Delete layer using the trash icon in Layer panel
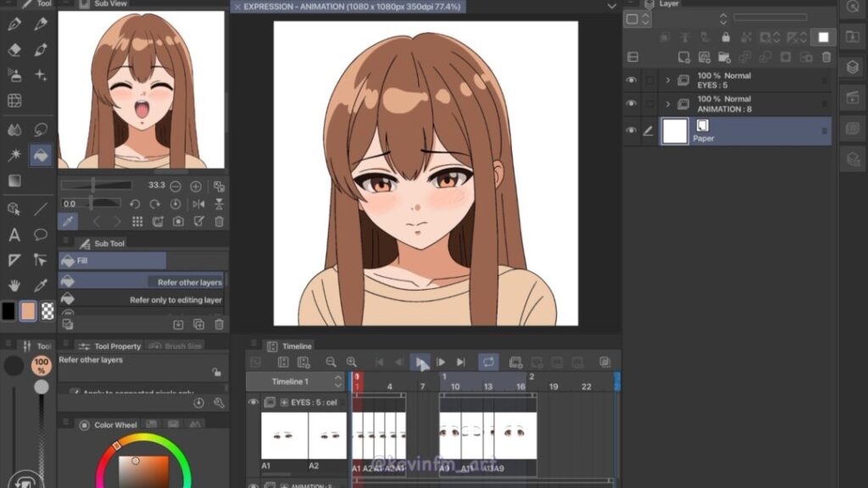The height and width of the screenshot is (488, 868). pyautogui.click(x=827, y=57)
